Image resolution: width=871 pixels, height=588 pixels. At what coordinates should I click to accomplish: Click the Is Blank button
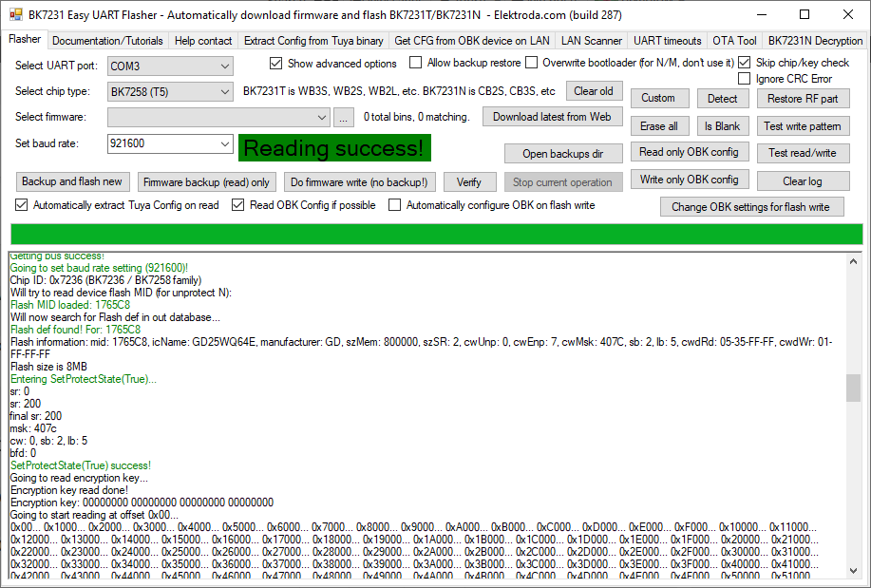point(722,126)
